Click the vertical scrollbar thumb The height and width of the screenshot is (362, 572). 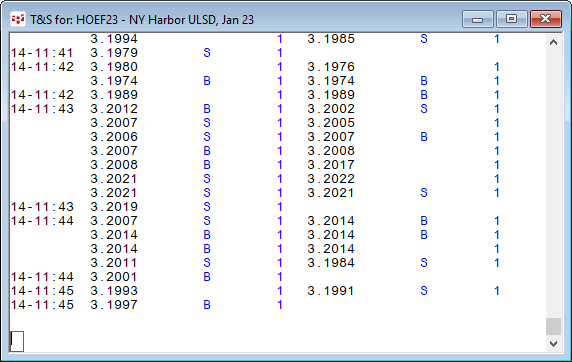click(553, 327)
